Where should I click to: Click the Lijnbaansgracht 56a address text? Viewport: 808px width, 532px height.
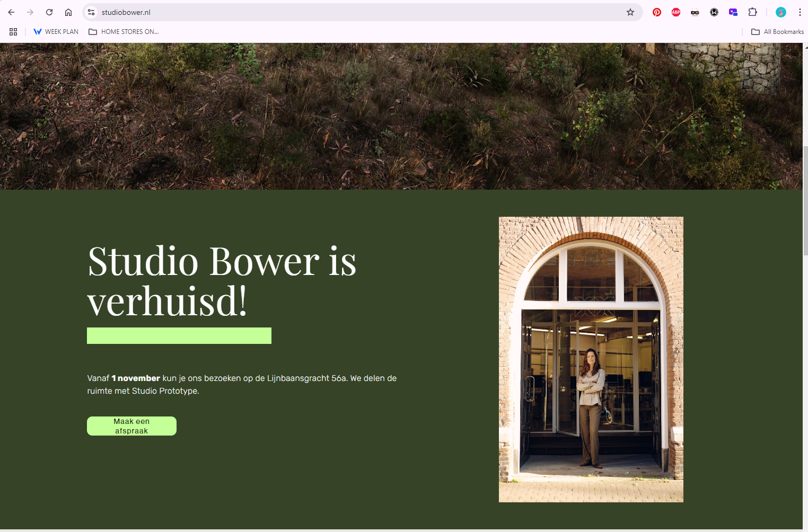point(307,378)
